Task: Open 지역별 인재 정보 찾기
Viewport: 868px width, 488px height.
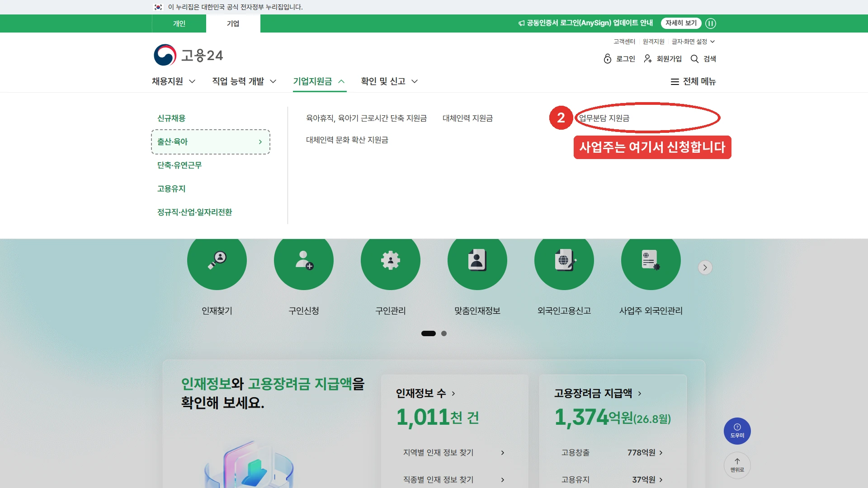Action: [454, 453]
